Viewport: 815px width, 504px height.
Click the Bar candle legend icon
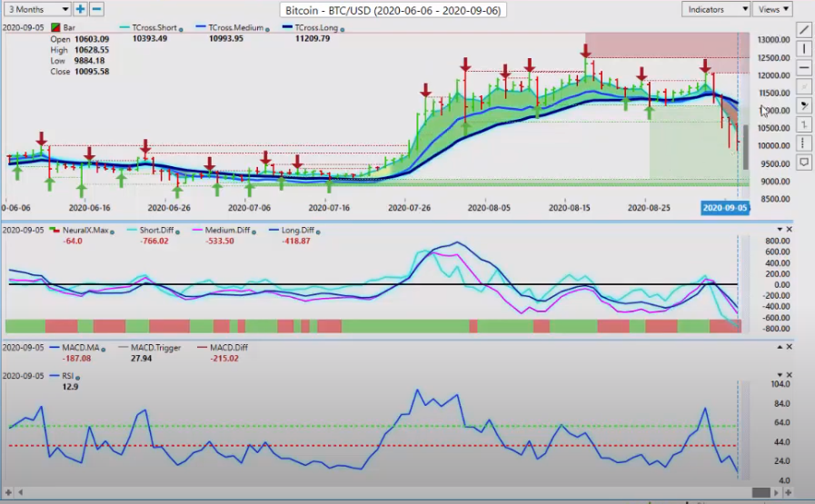[55, 27]
